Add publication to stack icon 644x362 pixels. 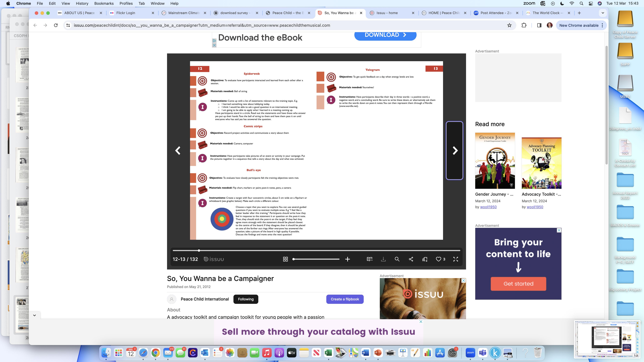[425, 259]
